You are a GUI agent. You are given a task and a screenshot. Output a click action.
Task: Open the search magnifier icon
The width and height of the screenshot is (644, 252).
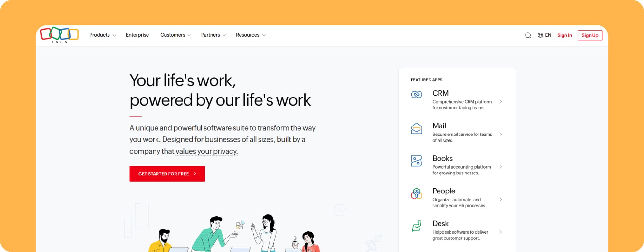click(x=528, y=35)
